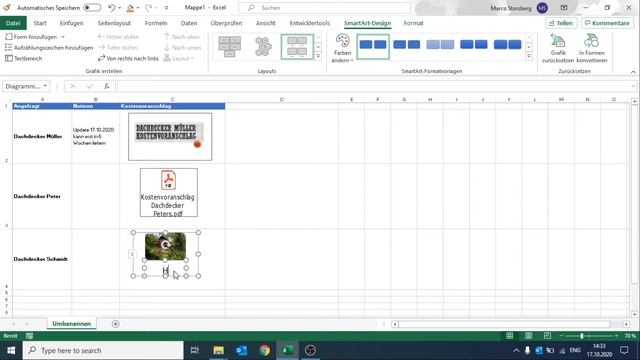This screenshot has width=640, height=360.
Task: Select the first SmartArt style swatch
Action: click(373, 47)
